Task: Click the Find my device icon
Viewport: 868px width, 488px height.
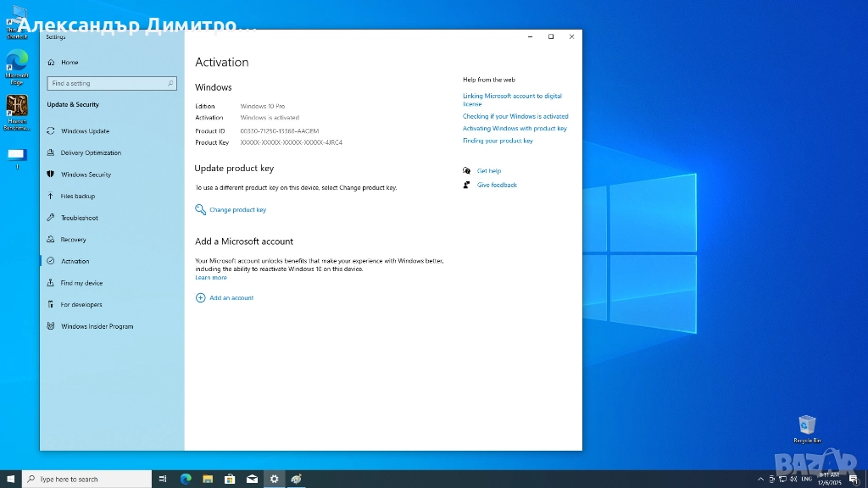Action: pyautogui.click(x=52, y=283)
